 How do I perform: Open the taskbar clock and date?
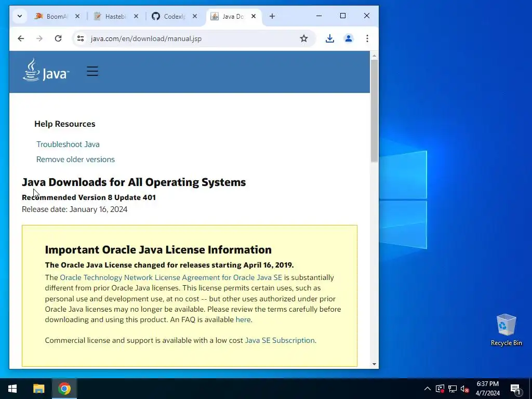click(487, 389)
